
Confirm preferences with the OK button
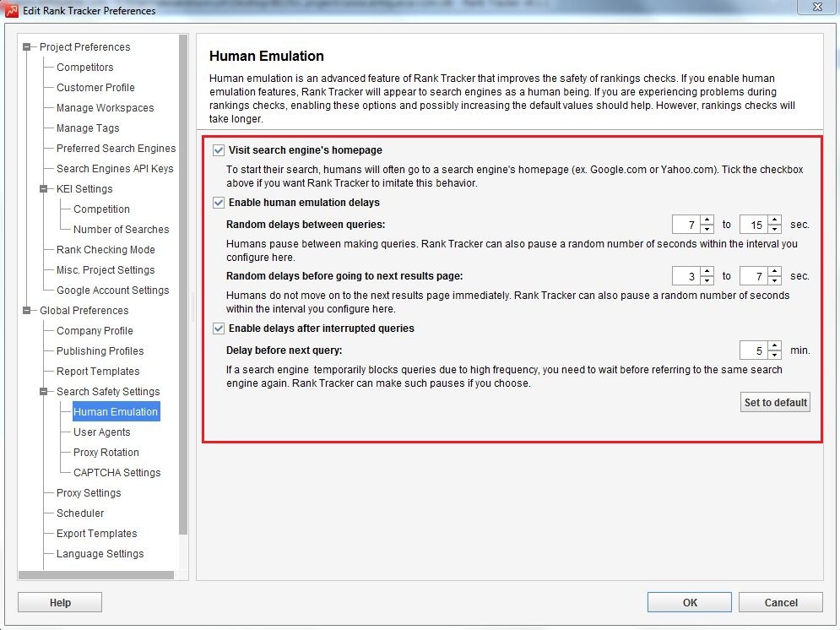click(x=690, y=602)
